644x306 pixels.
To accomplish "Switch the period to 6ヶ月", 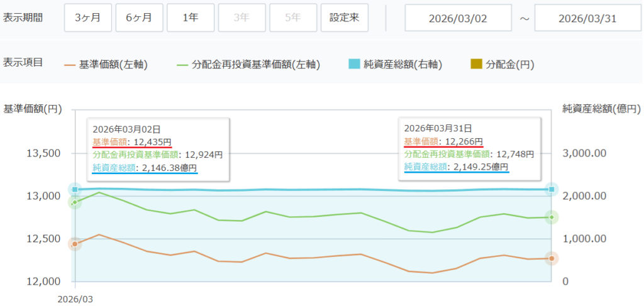I will tap(139, 18).
